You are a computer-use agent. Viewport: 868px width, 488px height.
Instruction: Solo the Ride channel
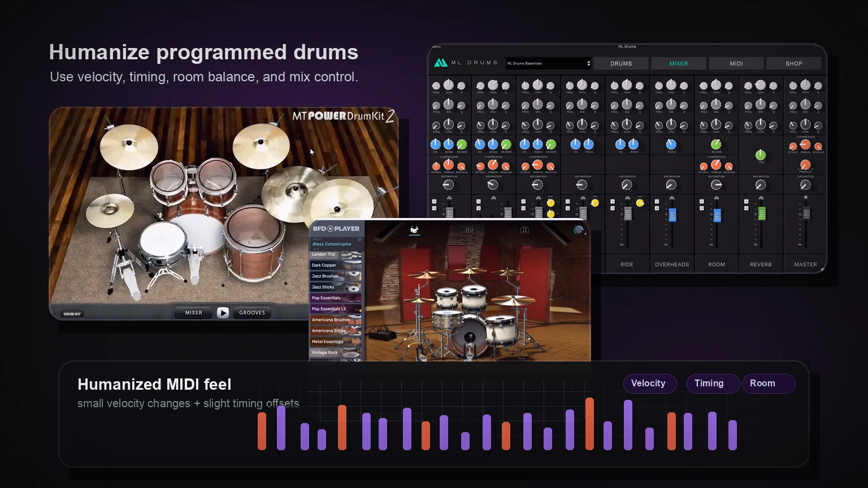pyautogui.click(x=613, y=201)
